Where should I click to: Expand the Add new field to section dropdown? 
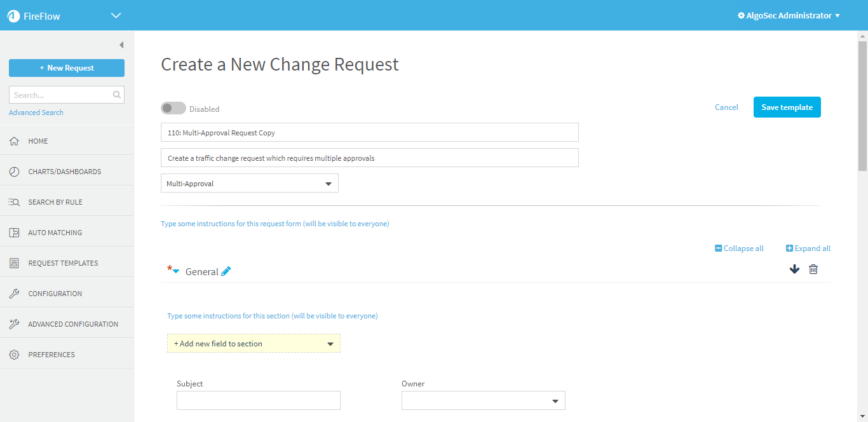[x=254, y=344]
